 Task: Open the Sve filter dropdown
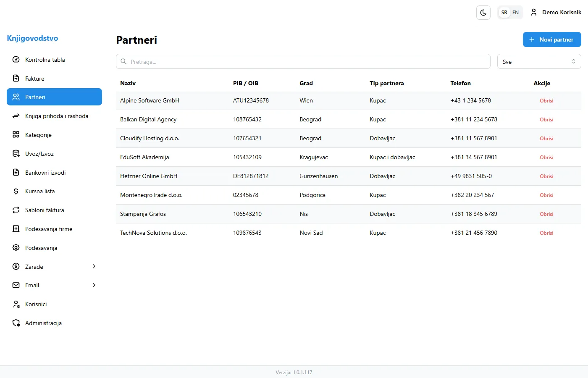click(x=539, y=61)
